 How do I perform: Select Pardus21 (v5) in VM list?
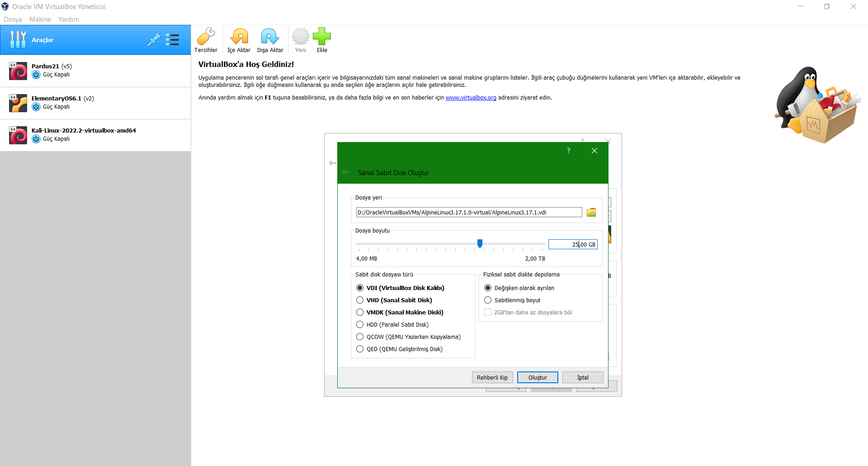(x=95, y=71)
